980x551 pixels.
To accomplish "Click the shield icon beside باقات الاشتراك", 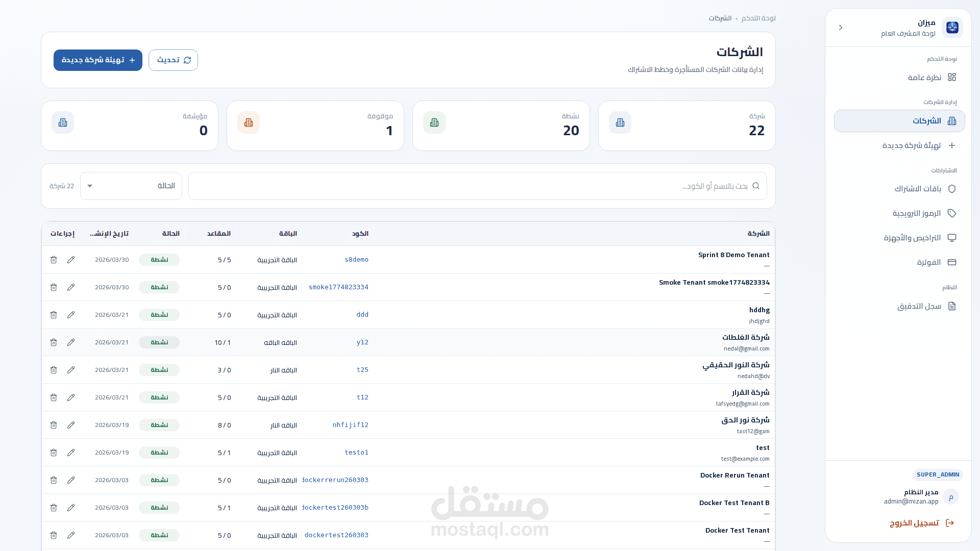I will coord(951,189).
